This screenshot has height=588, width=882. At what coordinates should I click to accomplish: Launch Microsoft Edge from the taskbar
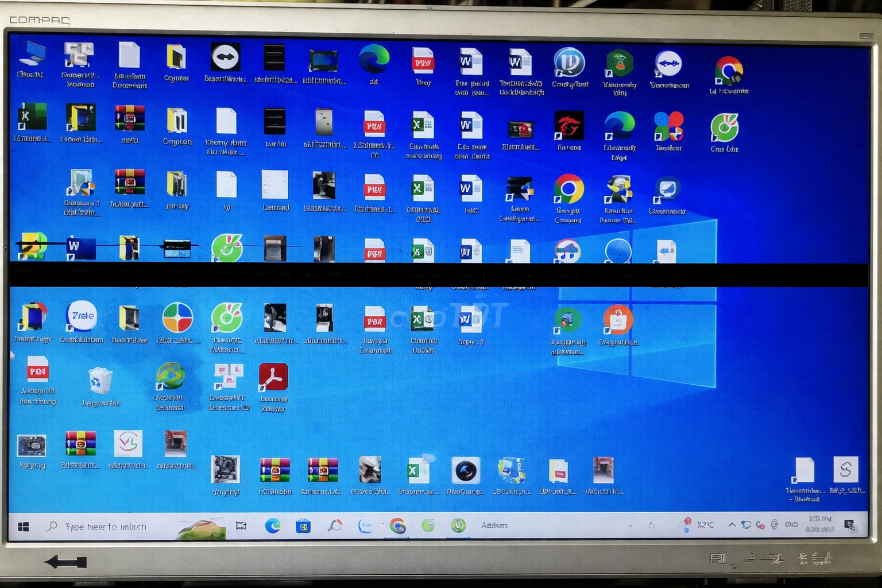coord(273,526)
